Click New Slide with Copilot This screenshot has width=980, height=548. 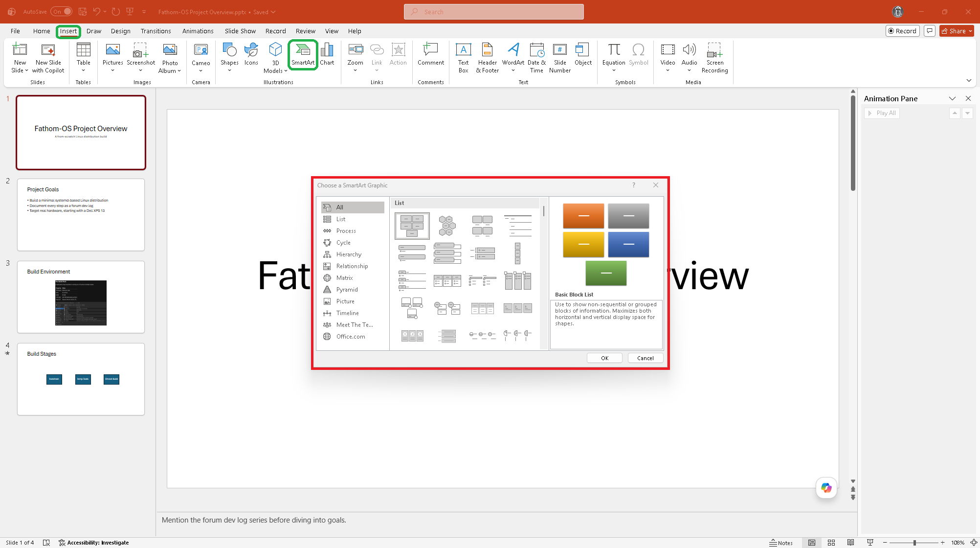pyautogui.click(x=48, y=58)
